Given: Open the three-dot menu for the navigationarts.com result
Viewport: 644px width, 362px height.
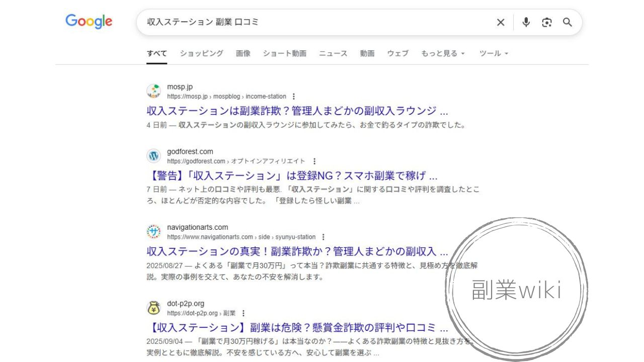Looking at the screenshot, I should coord(324,237).
